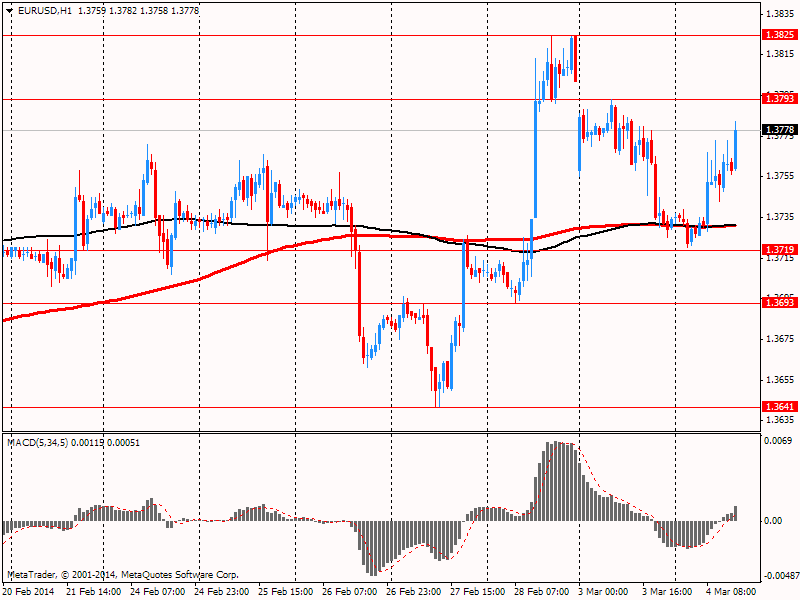Click the 1.3735 price scale value
Screen dimensions: 800x600
(x=781, y=217)
